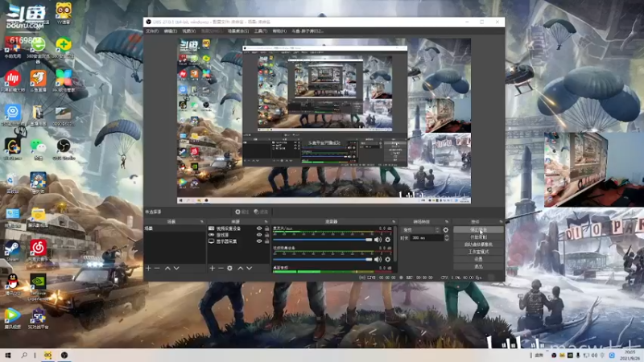Image resolution: width=644 pixels, height=362 pixels.
Task: Open the YY语音 desktop shortcut
Action: pyautogui.click(x=64, y=14)
